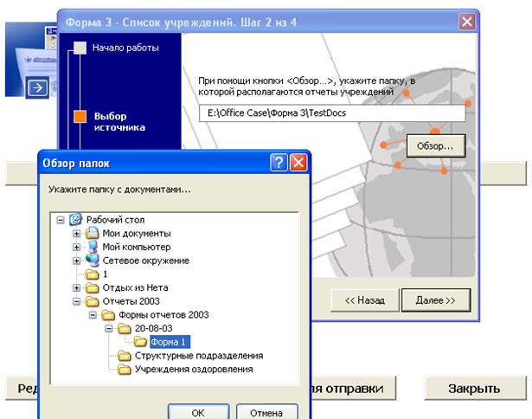
Task: Select the highlighted Форма 1 folder
Action: [170, 342]
